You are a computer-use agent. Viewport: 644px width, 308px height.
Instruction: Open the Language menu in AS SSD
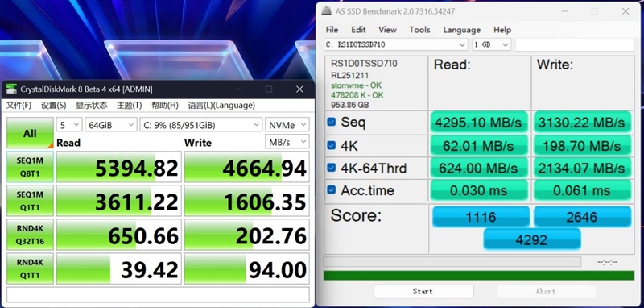point(461,30)
